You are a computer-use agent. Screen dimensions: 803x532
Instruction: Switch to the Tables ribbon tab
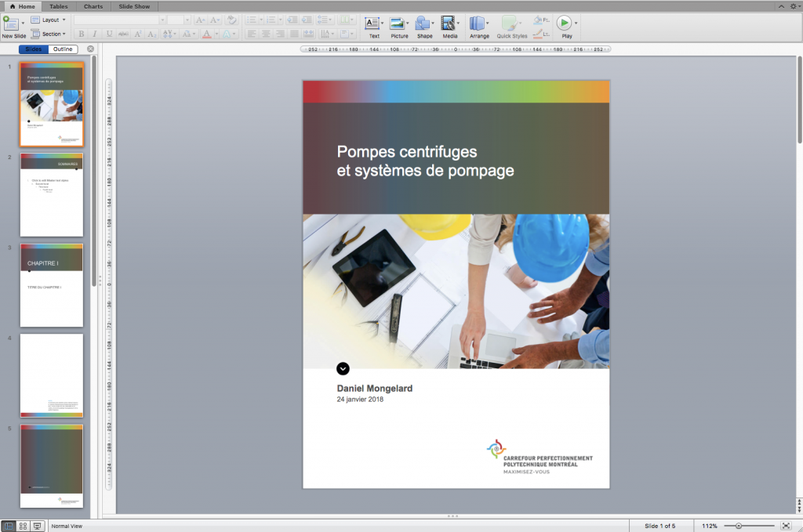tap(58, 6)
